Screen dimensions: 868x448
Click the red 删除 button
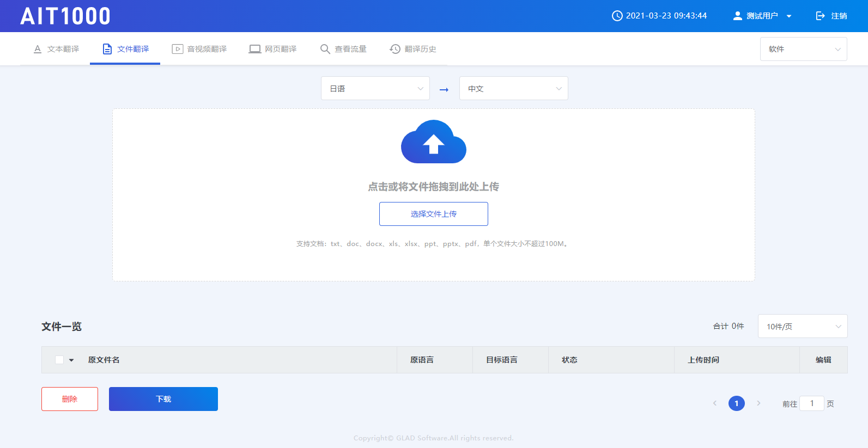[70, 399]
